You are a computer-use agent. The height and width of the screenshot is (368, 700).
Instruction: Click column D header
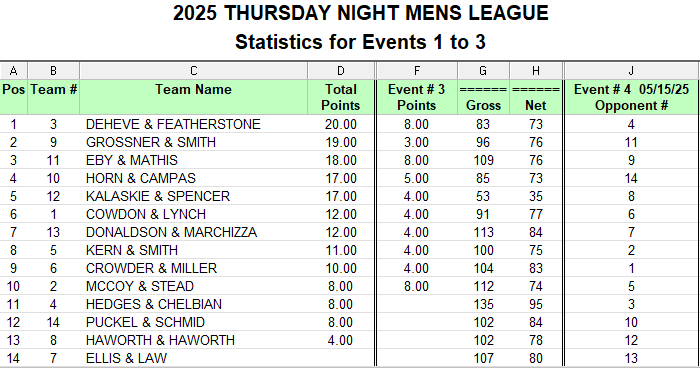[341, 71]
